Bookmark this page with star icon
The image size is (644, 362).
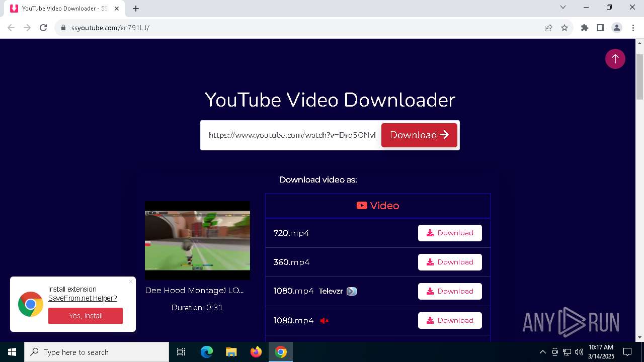click(565, 28)
